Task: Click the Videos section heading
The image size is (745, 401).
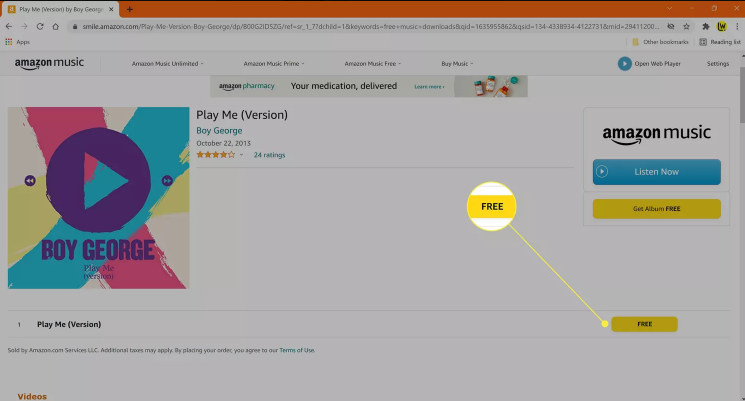Action: (32, 396)
